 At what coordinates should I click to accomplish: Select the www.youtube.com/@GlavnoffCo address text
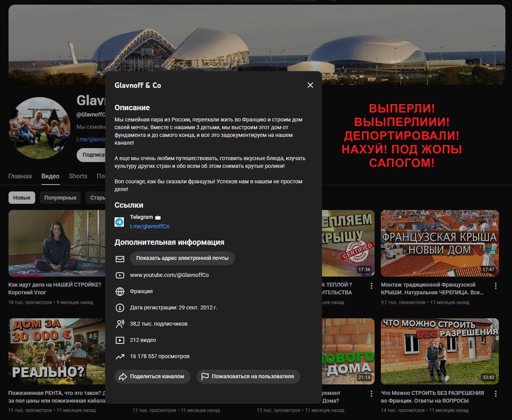point(170,275)
